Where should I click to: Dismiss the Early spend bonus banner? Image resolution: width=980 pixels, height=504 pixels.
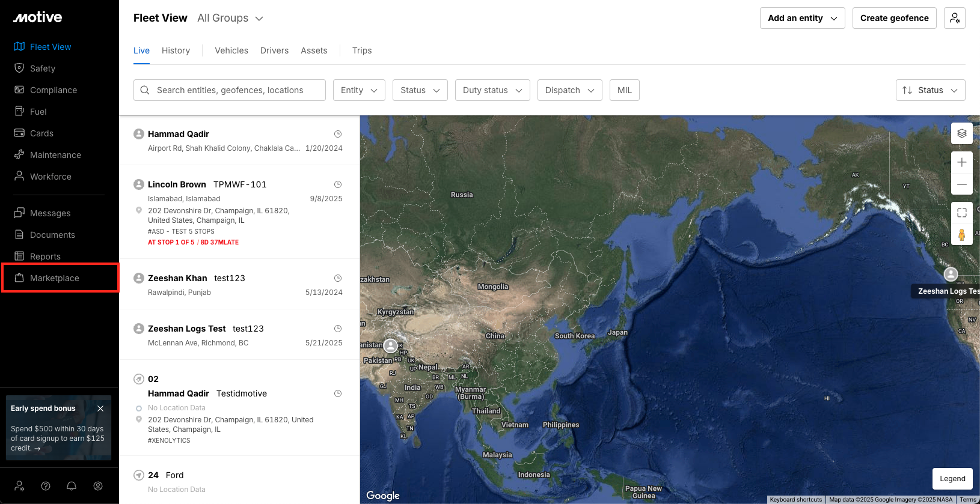[100, 408]
